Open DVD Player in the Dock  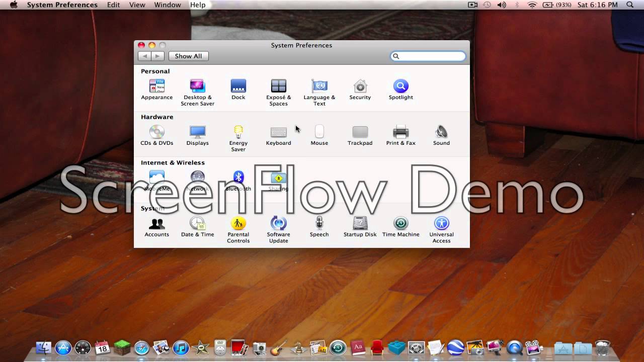[x=220, y=347]
